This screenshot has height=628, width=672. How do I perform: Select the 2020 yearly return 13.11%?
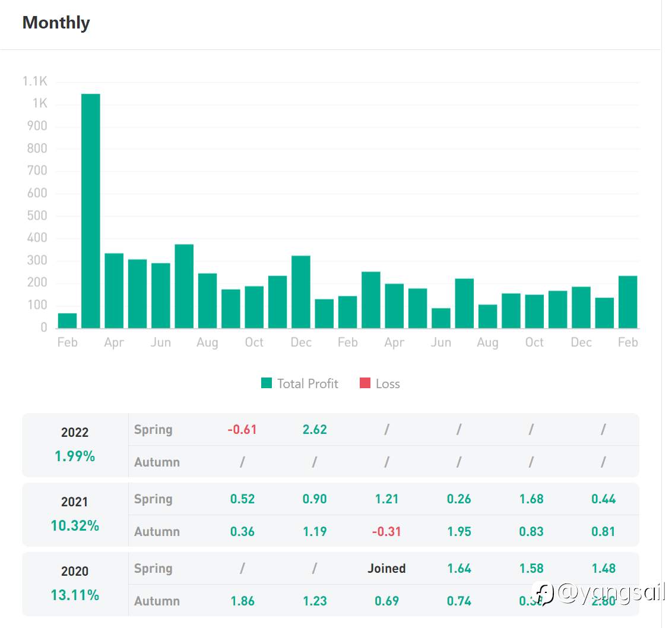(x=75, y=595)
